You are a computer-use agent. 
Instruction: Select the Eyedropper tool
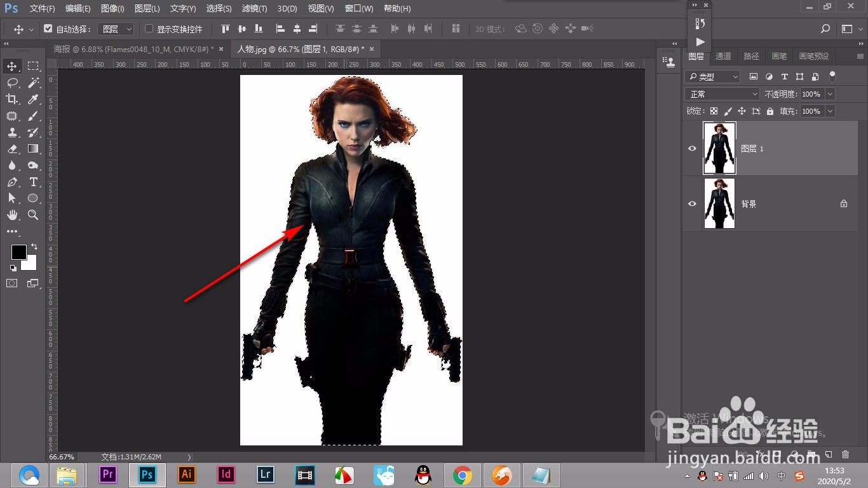coord(33,99)
